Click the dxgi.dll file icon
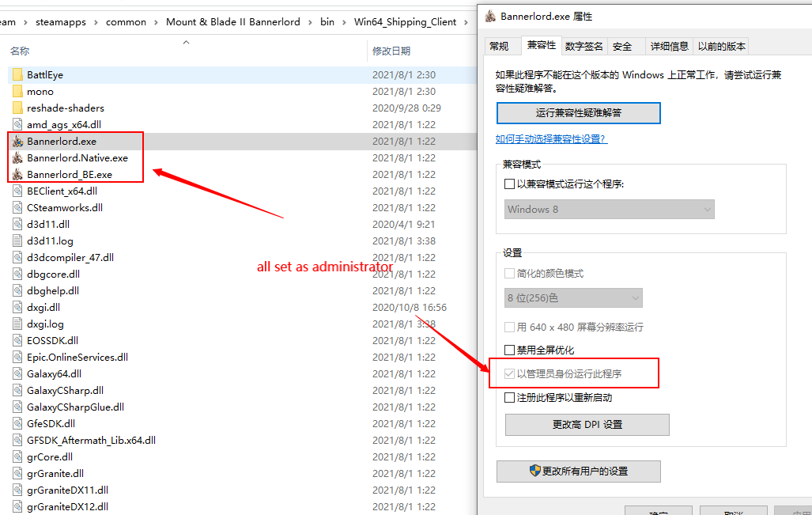Image resolution: width=812 pixels, height=515 pixels. tap(17, 307)
